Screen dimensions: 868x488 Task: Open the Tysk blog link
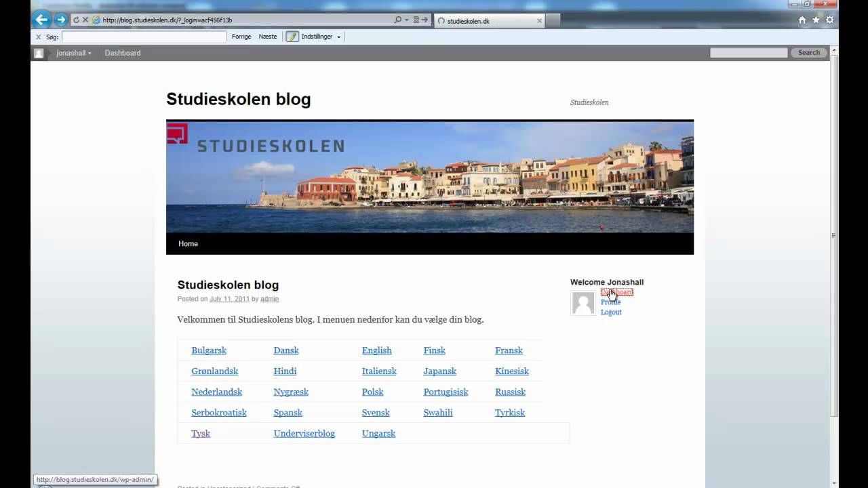click(201, 434)
